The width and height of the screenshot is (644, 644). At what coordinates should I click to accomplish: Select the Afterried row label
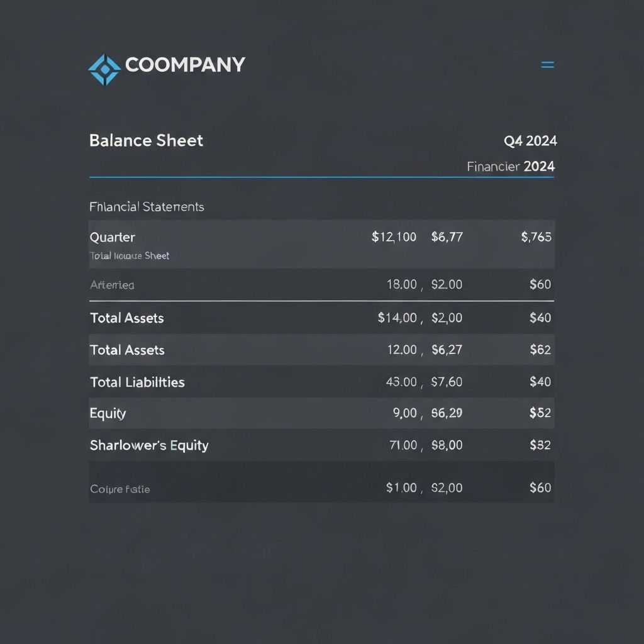click(x=112, y=285)
